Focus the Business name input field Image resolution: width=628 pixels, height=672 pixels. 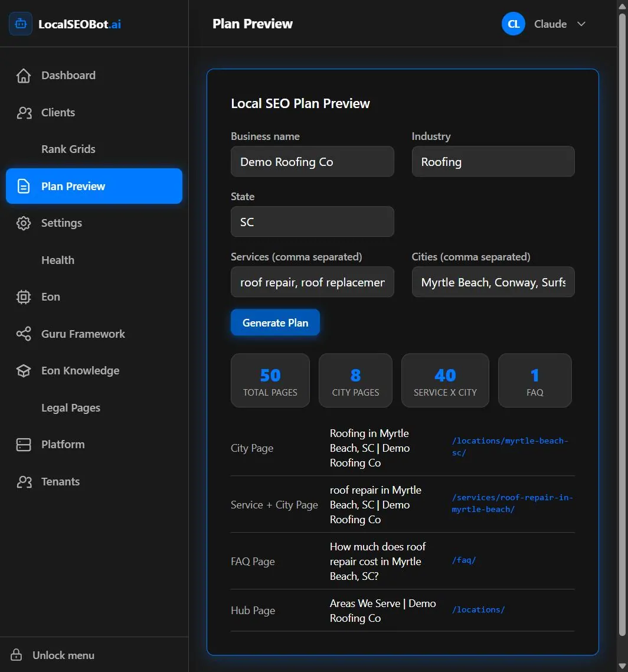coord(312,162)
